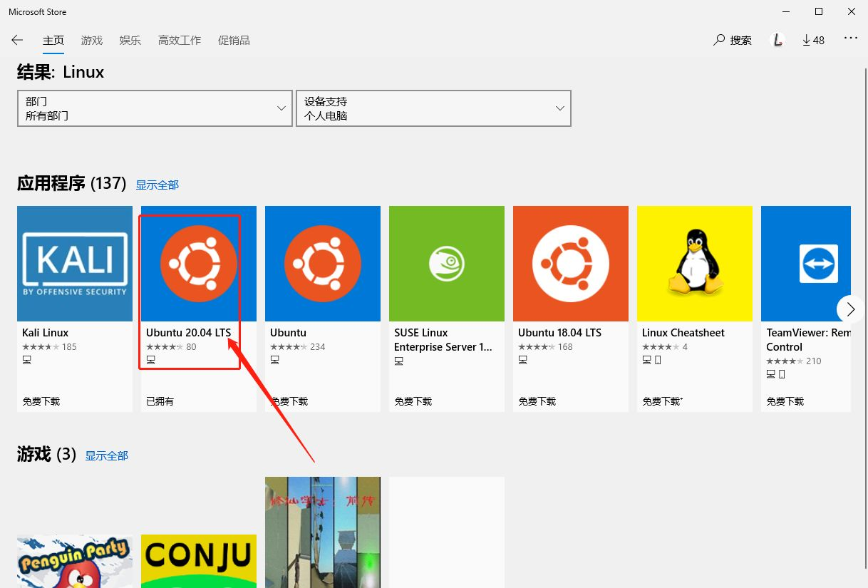The width and height of the screenshot is (868, 588).
Task: Open the Kali Linux app tile image
Action: coord(75,264)
